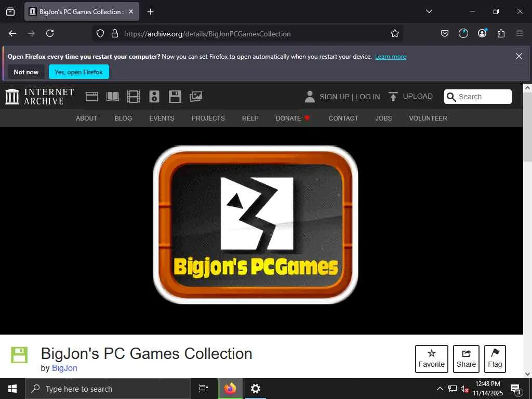Click the archive.org URL address bar
Viewport: 532px width, 399px height.
pos(248,34)
